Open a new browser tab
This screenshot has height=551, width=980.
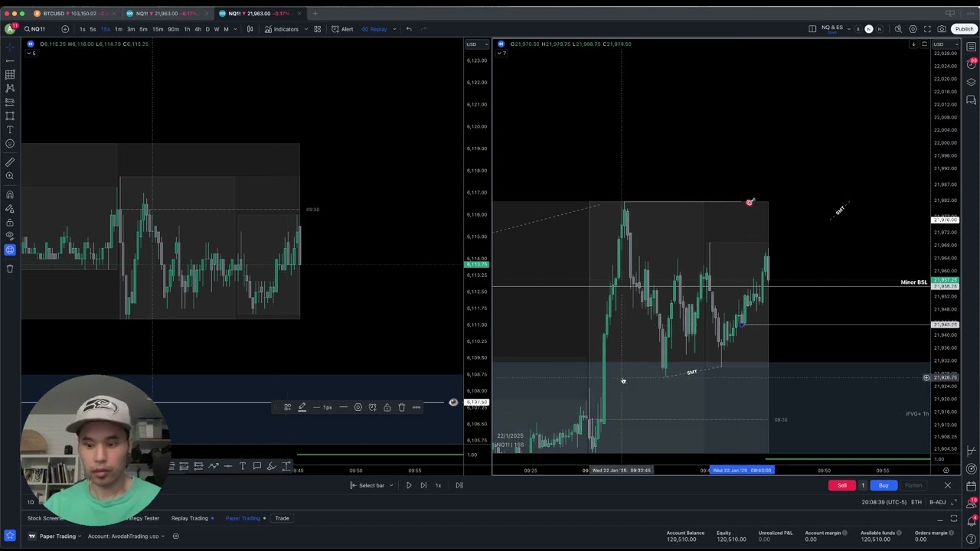(315, 13)
